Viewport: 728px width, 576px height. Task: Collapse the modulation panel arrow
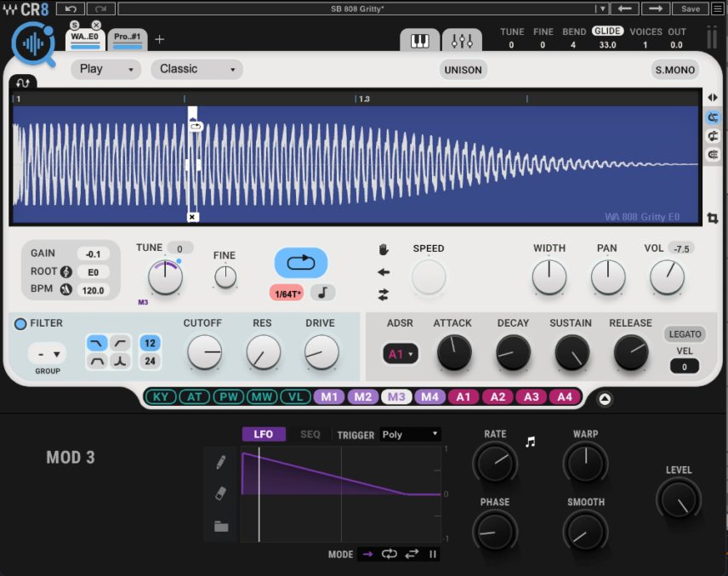(x=605, y=399)
